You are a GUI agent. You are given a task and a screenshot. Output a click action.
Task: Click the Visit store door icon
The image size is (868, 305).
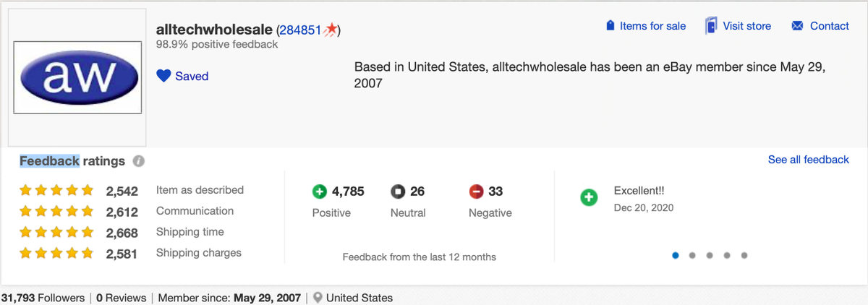click(711, 25)
